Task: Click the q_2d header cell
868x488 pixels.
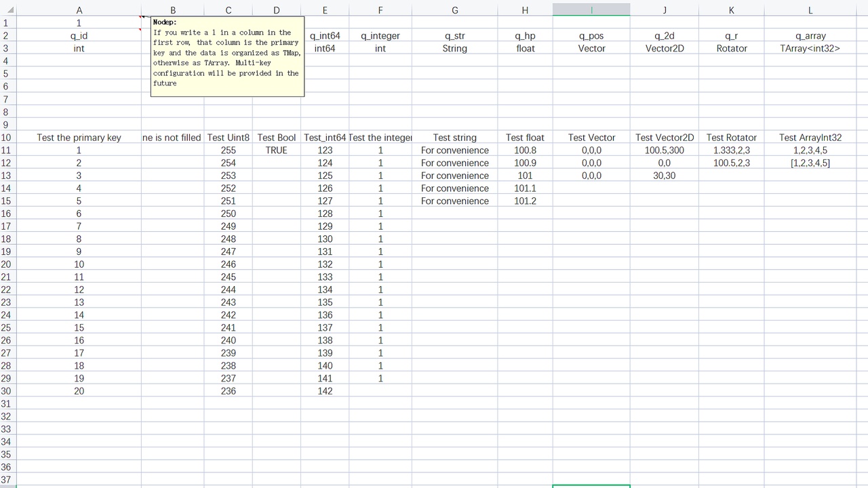Action: (x=665, y=36)
